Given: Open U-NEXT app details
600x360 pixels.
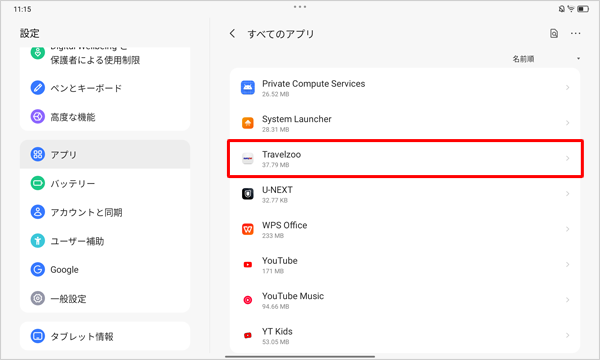Looking at the screenshot, I should (405, 194).
